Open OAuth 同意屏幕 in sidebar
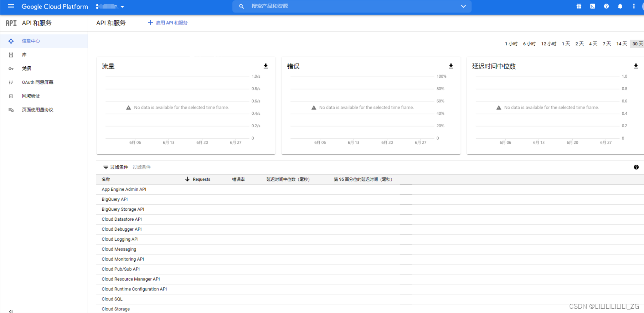644x313 pixels. 44,82
